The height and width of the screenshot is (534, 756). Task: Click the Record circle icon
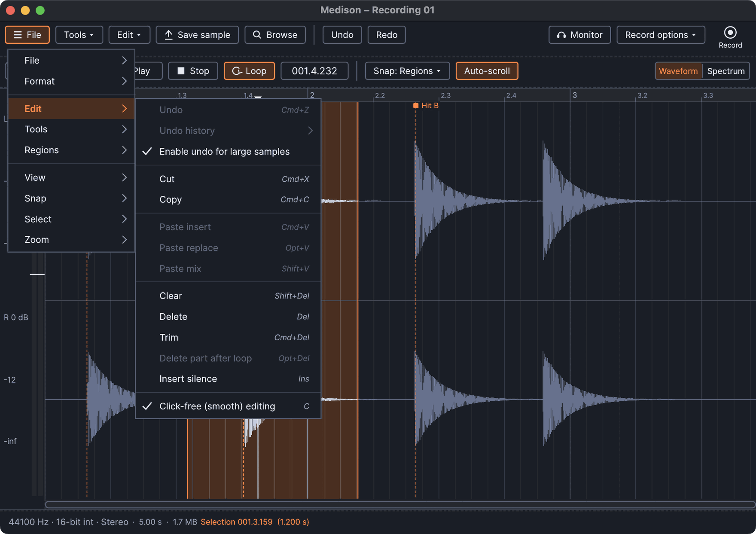(x=730, y=33)
